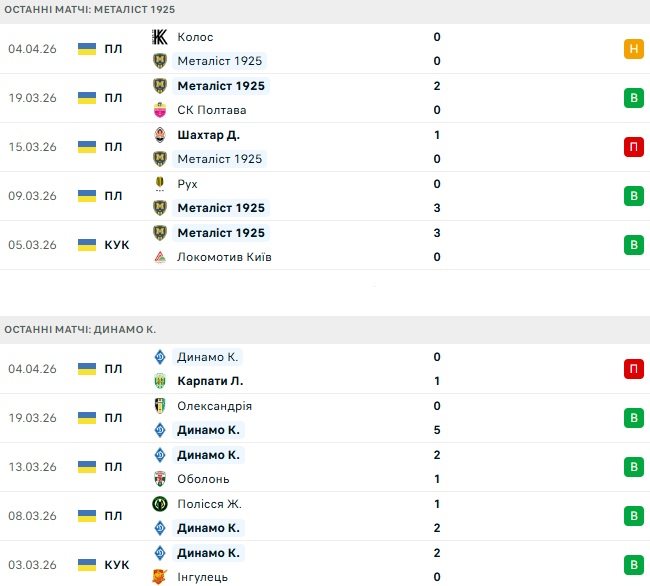Screen dimensions: 650x586
Task: Click the Lokomotyv Kyiv club logo
Action: [160, 257]
